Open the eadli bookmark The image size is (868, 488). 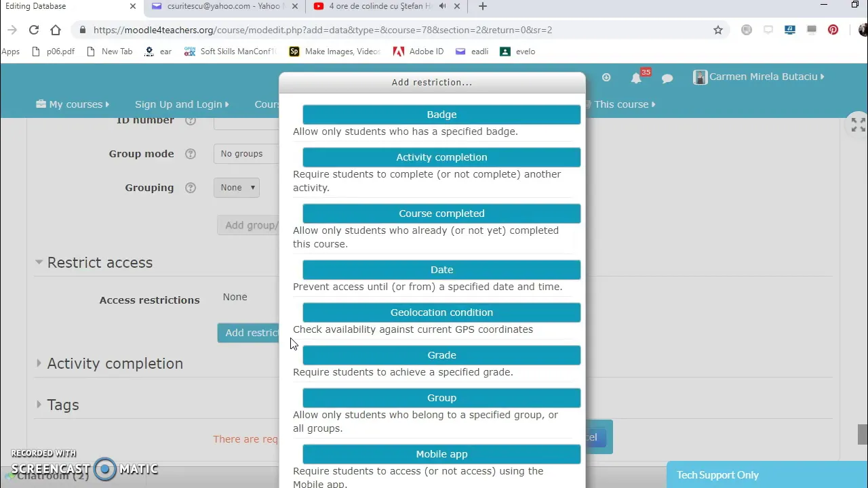(x=472, y=52)
